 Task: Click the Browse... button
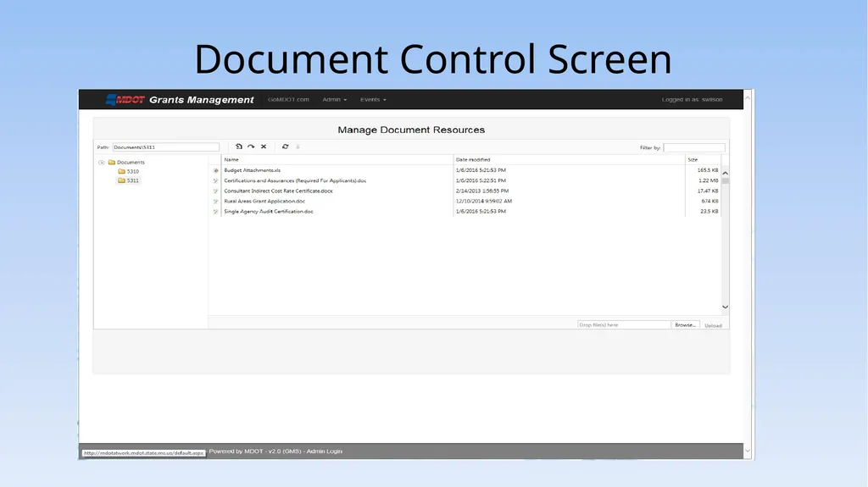(x=685, y=325)
